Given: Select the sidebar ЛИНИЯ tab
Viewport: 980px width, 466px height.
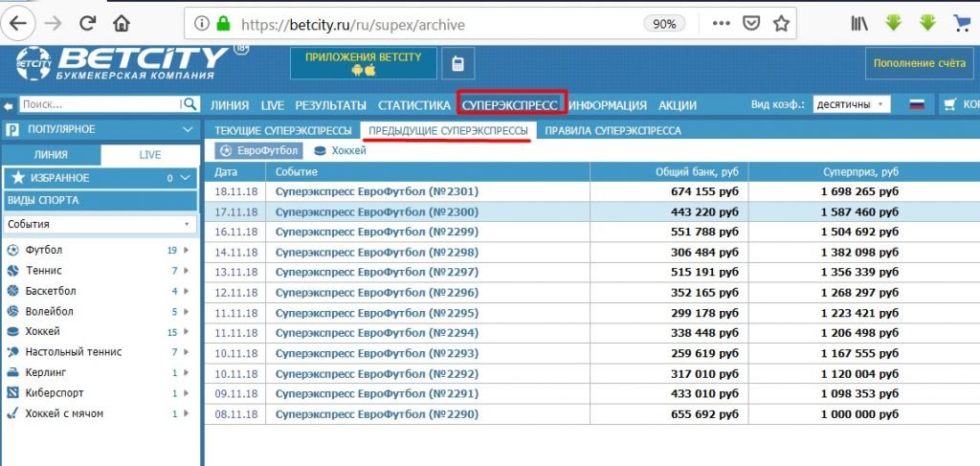Looking at the screenshot, I should (x=52, y=155).
